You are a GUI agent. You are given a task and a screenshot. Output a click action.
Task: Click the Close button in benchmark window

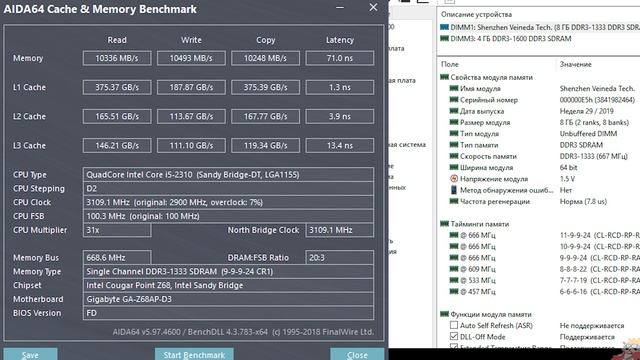357,354
